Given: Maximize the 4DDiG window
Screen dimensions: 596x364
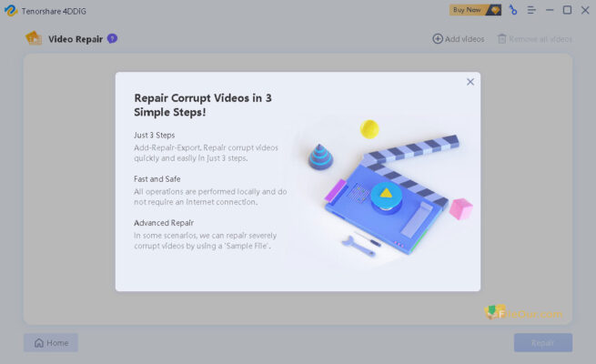Looking at the screenshot, I should 567,10.
